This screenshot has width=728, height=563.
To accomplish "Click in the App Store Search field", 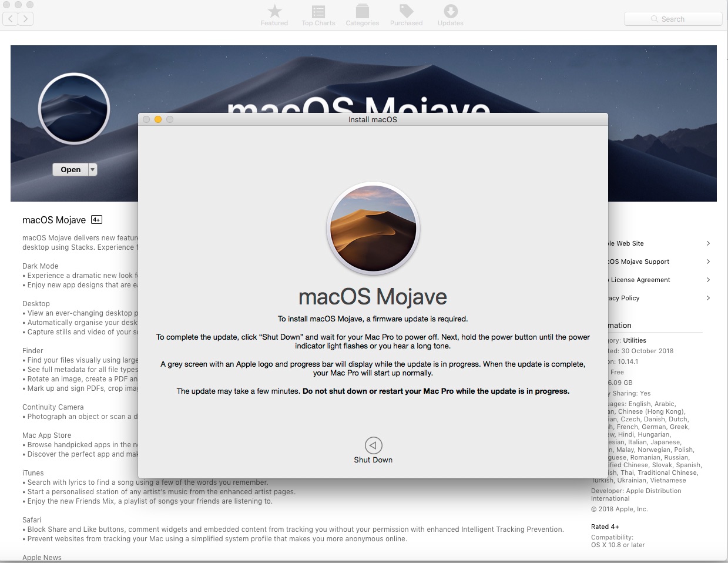I will point(673,19).
